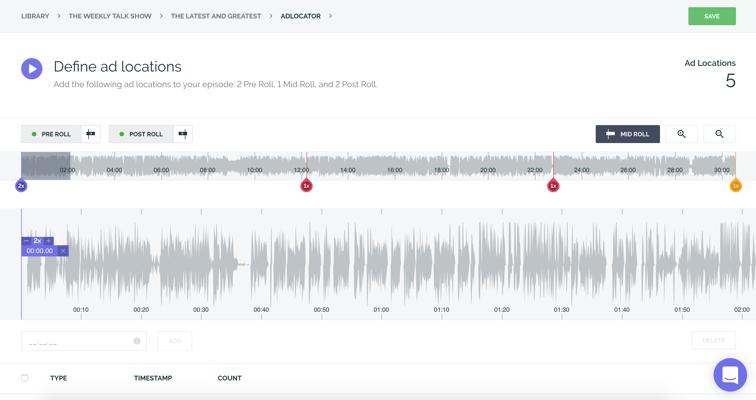Open the chat support widget
This screenshot has height=400, width=756.
[x=730, y=375]
